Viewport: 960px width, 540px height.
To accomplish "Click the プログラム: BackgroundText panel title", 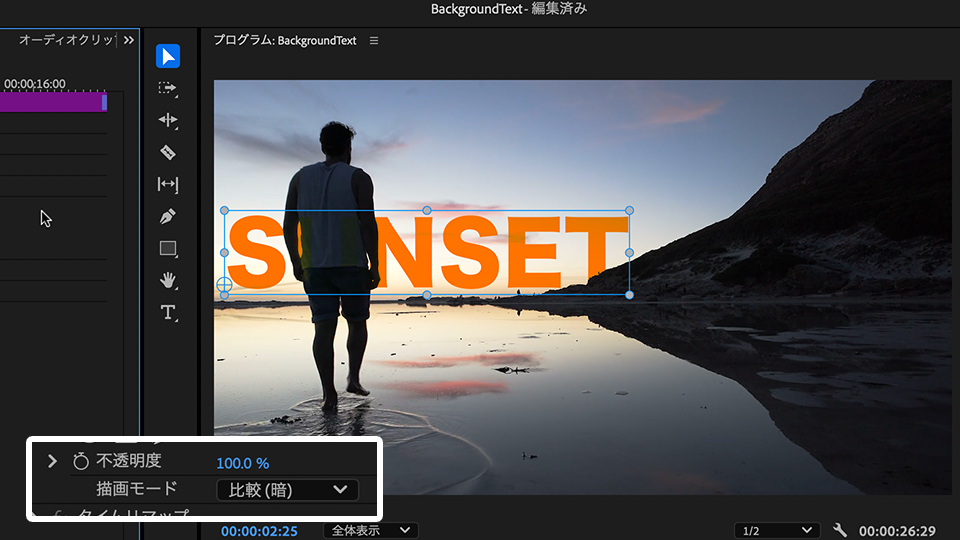I will point(285,41).
